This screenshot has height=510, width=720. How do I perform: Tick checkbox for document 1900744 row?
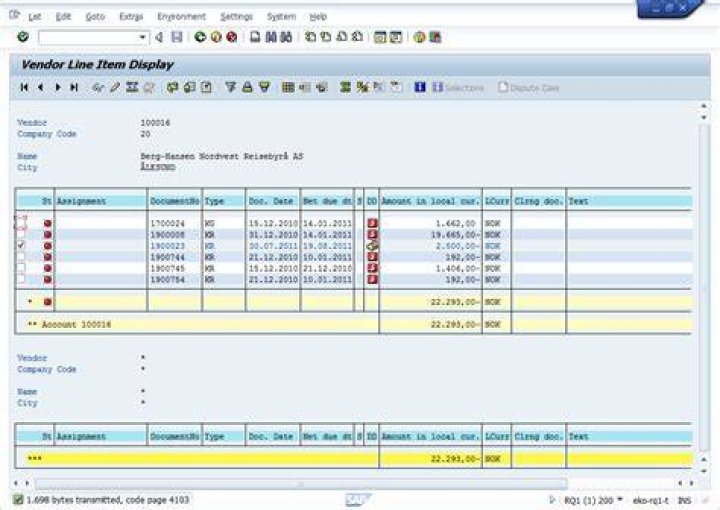[x=21, y=257]
